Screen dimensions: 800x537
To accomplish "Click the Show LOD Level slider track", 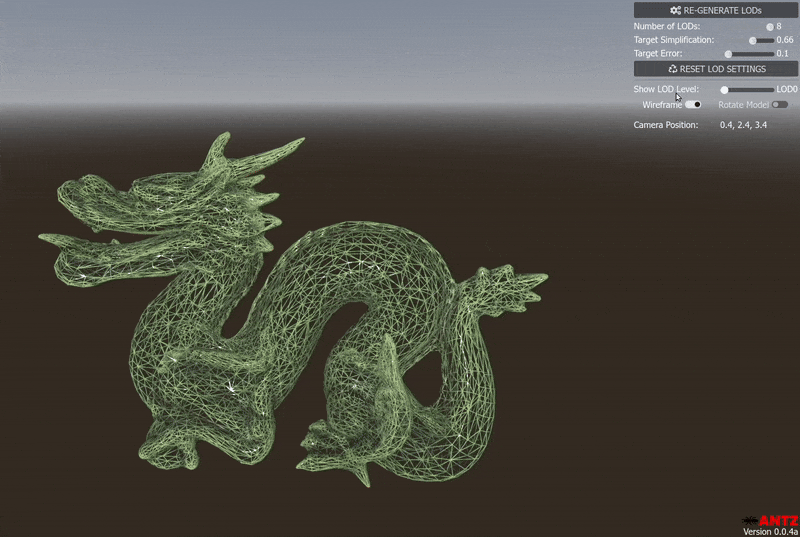I will [747, 90].
